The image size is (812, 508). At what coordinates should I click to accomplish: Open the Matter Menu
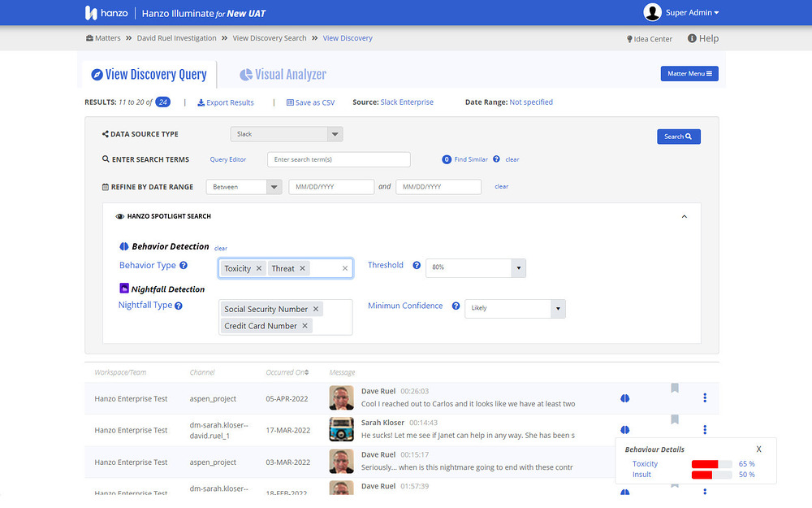tap(689, 74)
